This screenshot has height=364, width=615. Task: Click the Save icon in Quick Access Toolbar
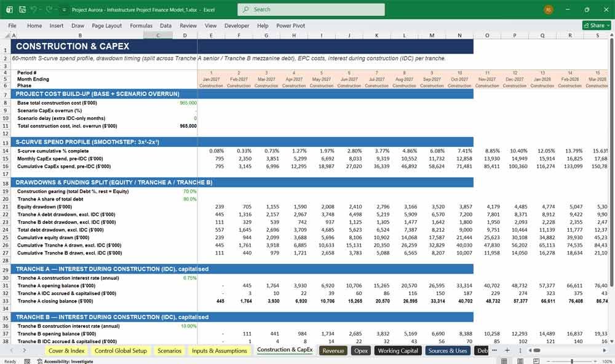pyautogui.click(x=22, y=9)
